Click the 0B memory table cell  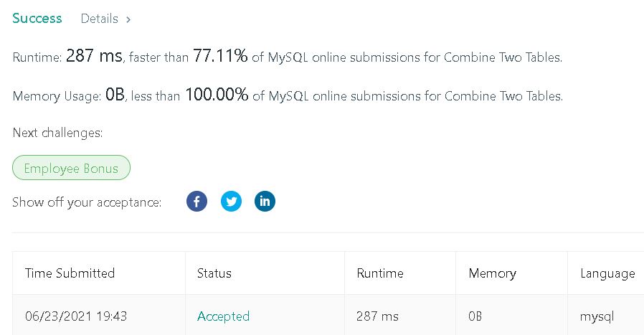tap(475, 316)
